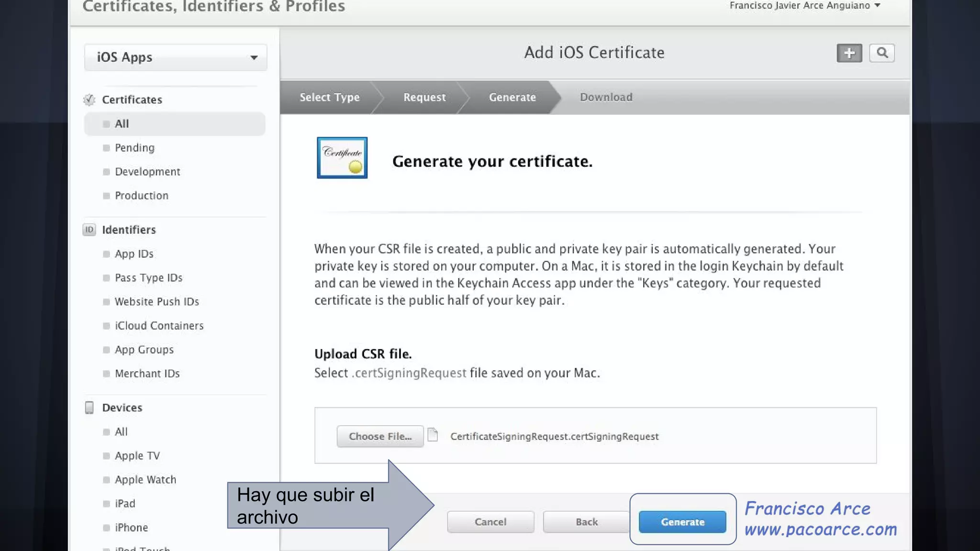Select Apple Watch under Devices
This screenshot has width=980, height=551.
(145, 480)
